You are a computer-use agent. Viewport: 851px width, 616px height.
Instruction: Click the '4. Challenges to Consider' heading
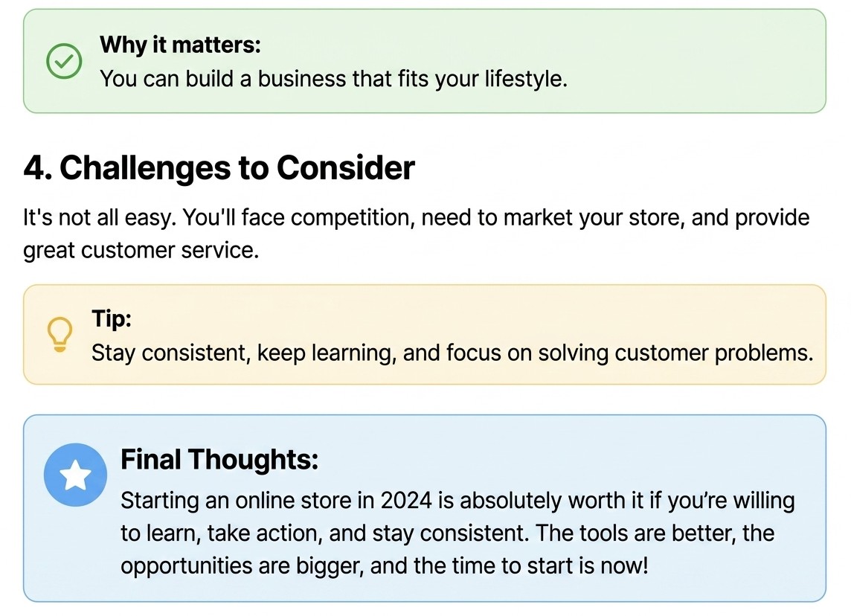219,167
